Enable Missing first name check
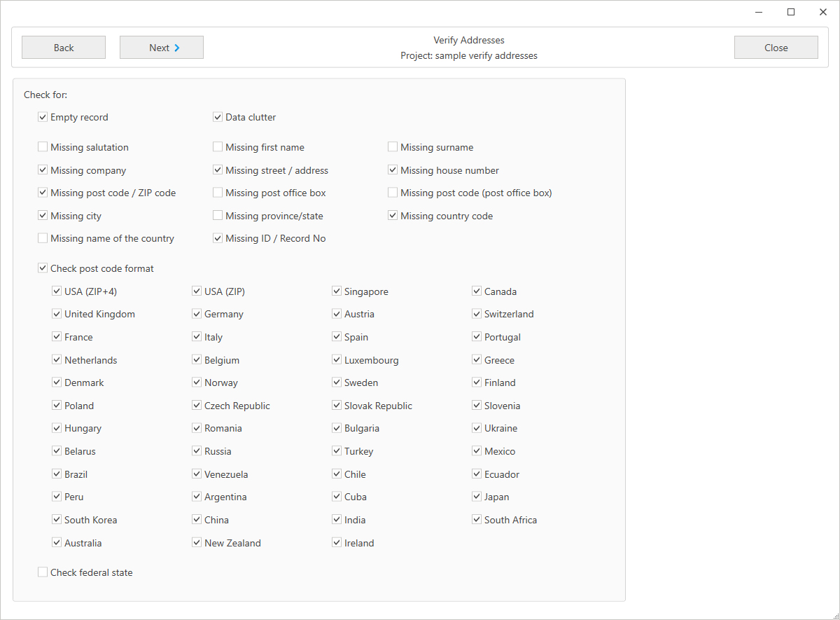Screen dimensions: 840x620 click(x=218, y=146)
